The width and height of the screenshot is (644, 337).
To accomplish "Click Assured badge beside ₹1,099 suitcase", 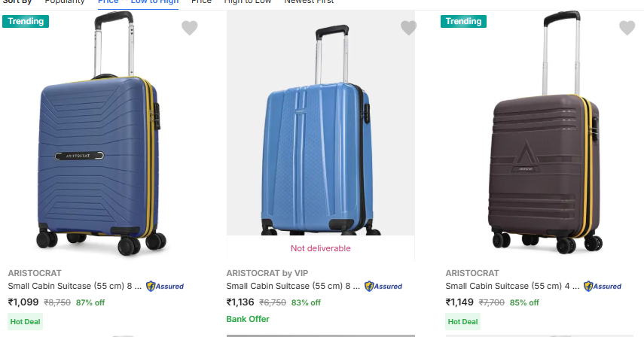I will click(165, 286).
